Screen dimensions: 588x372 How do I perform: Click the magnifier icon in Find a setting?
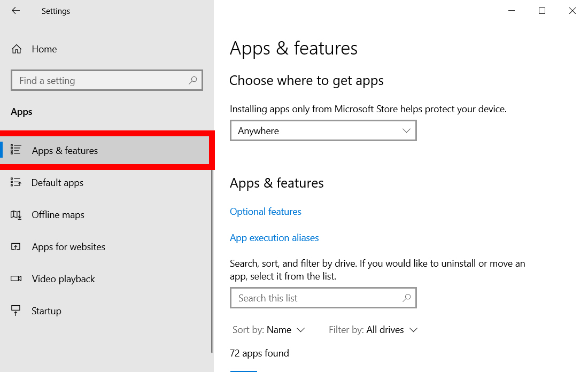pyautogui.click(x=193, y=80)
